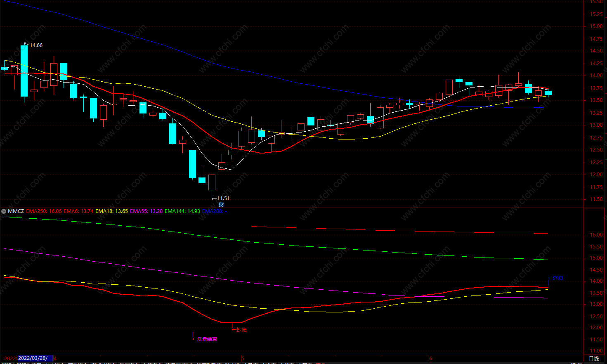This screenshot has width=607, height=364.
Task: Click month 5 marker on time axis
Action: tap(243, 358)
